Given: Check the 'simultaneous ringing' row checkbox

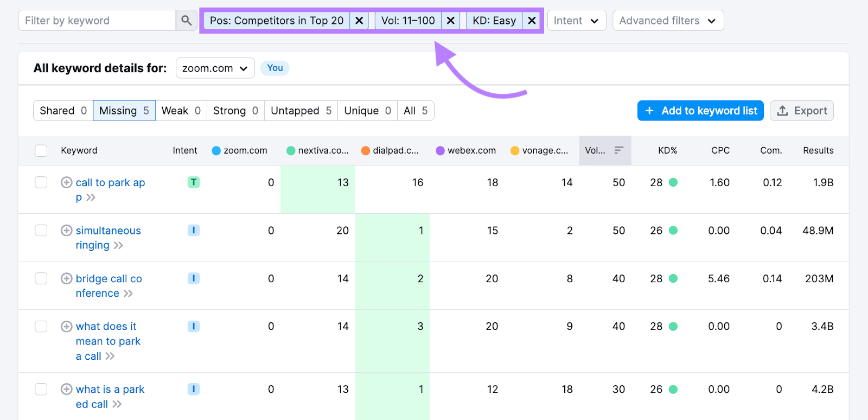Looking at the screenshot, I should (x=41, y=230).
